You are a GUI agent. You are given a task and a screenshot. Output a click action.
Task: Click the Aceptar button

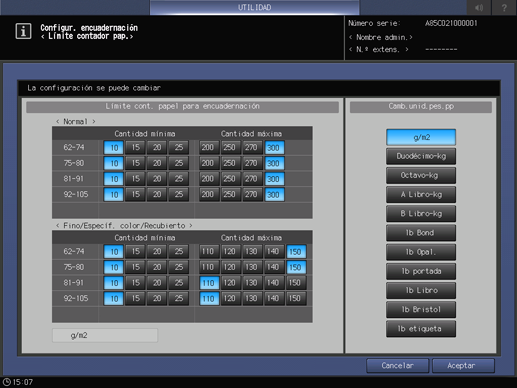click(x=463, y=366)
